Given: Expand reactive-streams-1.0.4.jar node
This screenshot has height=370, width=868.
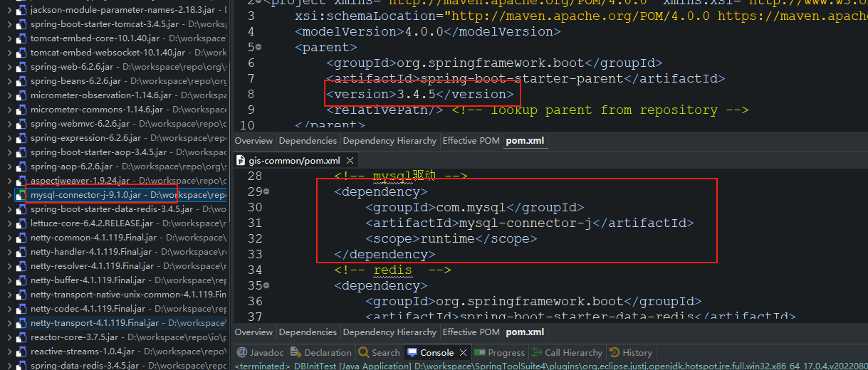Looking at the screenshot, I should pos(9,351).
